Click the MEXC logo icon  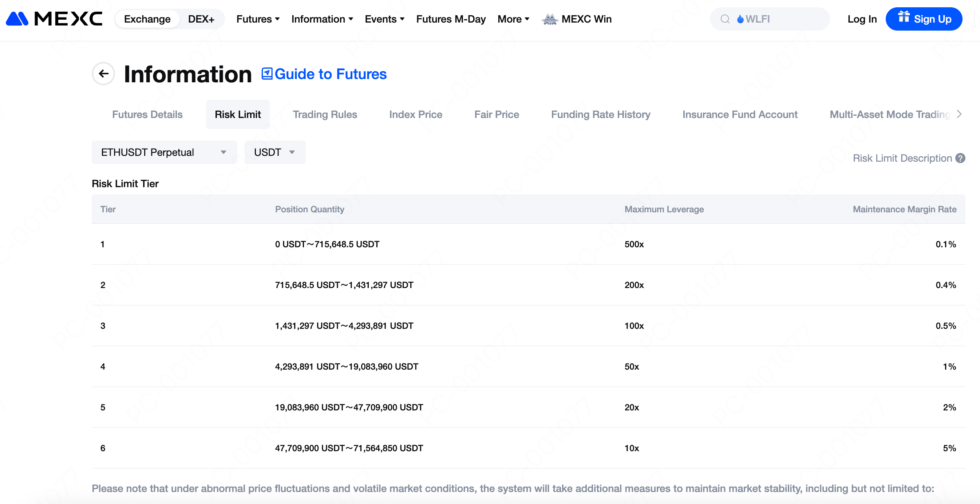coord(17,19)
